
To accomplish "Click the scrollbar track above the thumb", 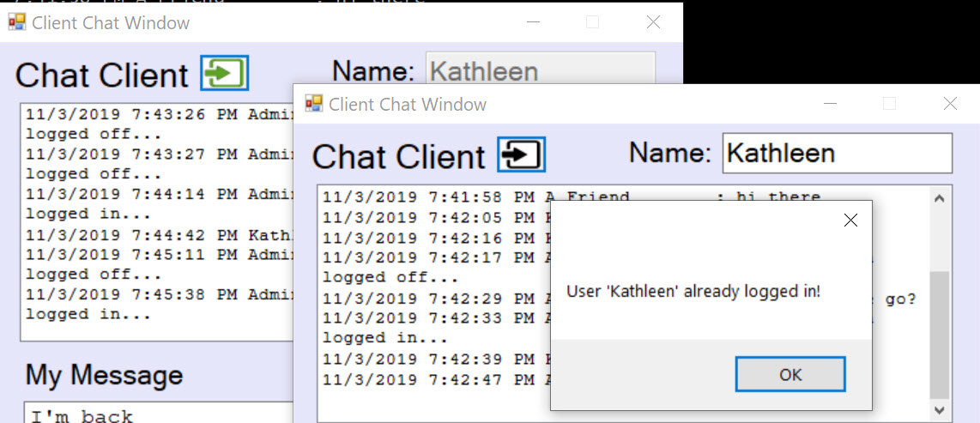I will tap(940, 240).
